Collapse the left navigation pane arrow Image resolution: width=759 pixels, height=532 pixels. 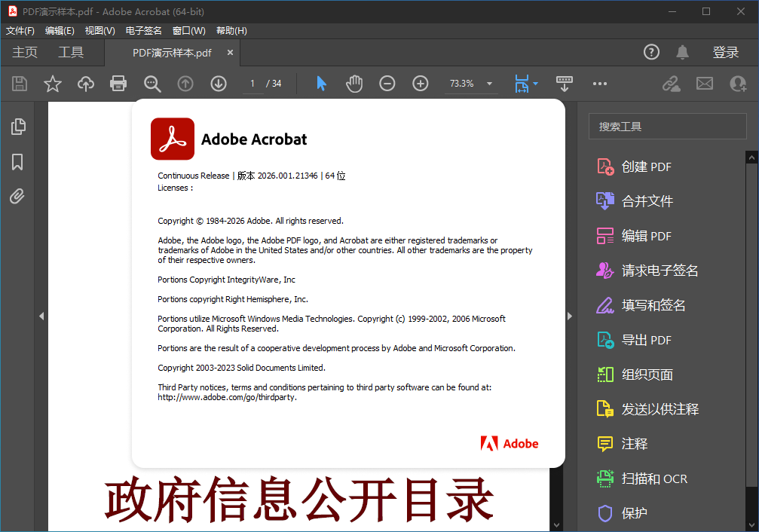pyautogui.click(x=41, y=316)
